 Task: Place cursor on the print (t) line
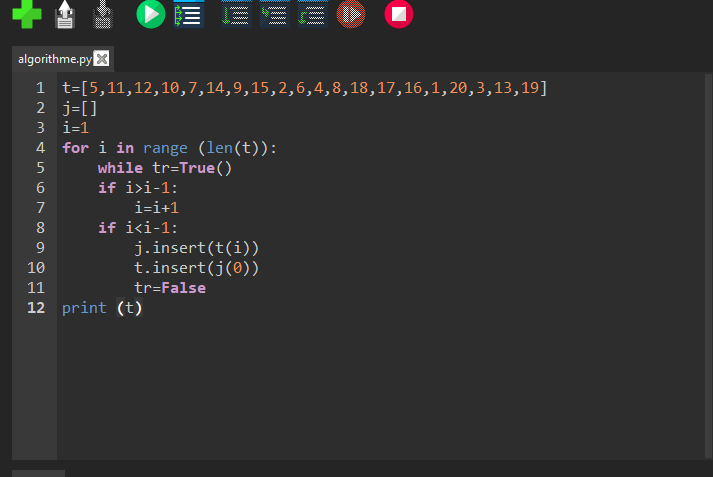click(x=102, y=308)
